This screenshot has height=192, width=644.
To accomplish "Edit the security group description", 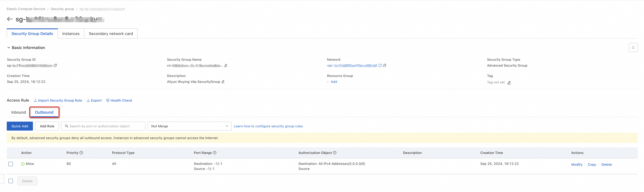I will (223, 82).
